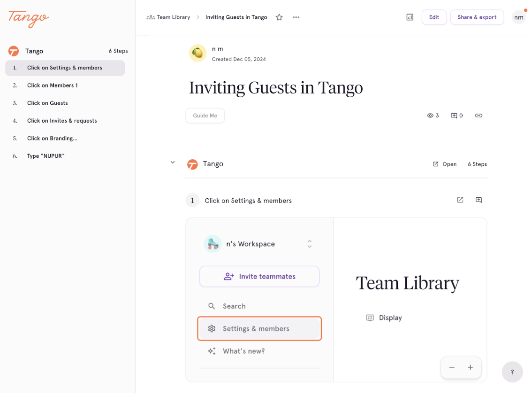Click the views eye icon

tap(430, 116)
